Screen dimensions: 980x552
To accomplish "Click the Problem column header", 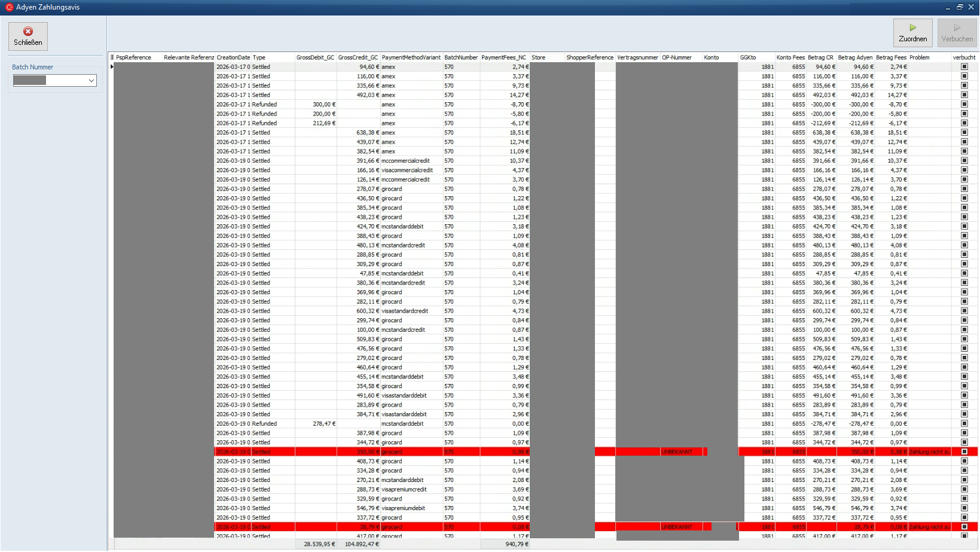I will coord(920,57).
